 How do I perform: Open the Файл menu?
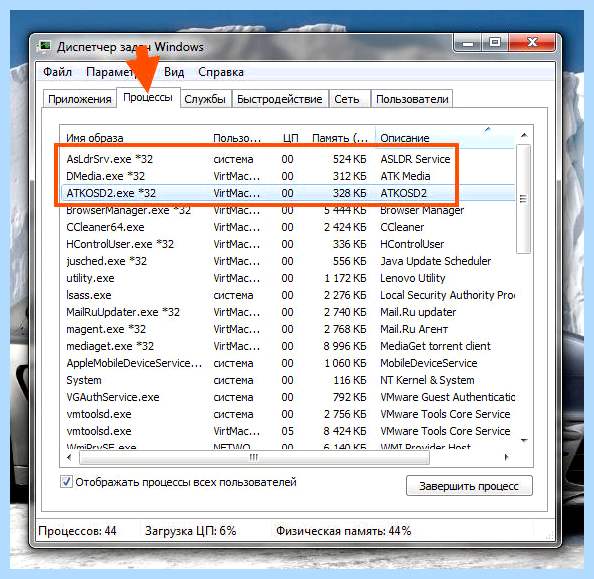point(57,72)
